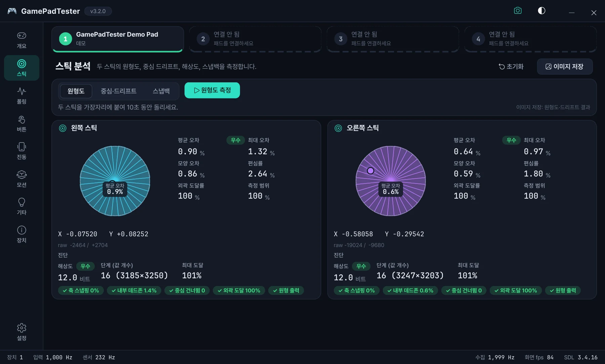The height and width of the screenshot is (364, 605).
Task: Open the 기타 lightbulb sidebar section
Action: [x=22, y=207]
